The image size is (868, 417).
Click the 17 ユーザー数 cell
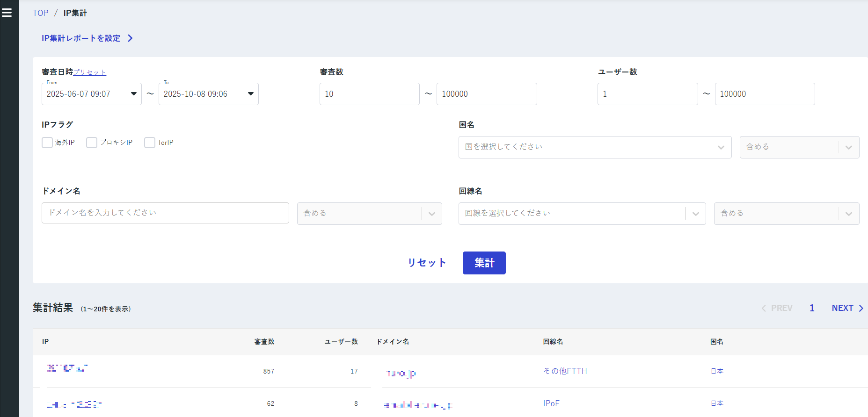coord(354,371)
